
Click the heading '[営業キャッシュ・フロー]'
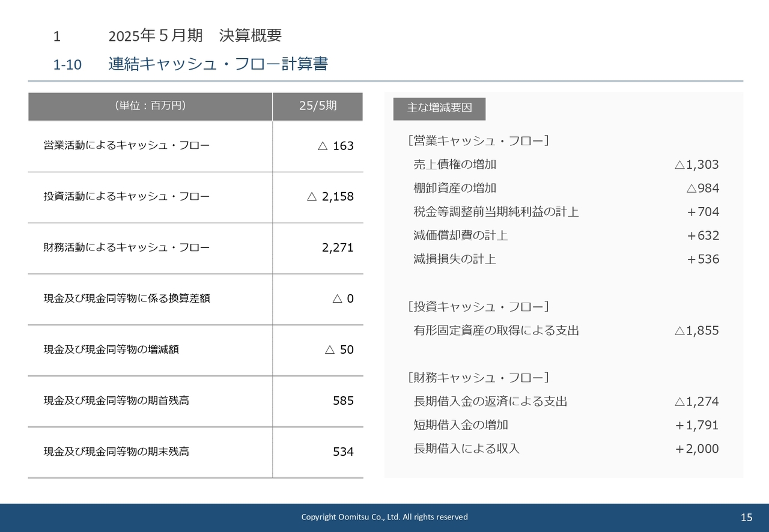[478, 141]
